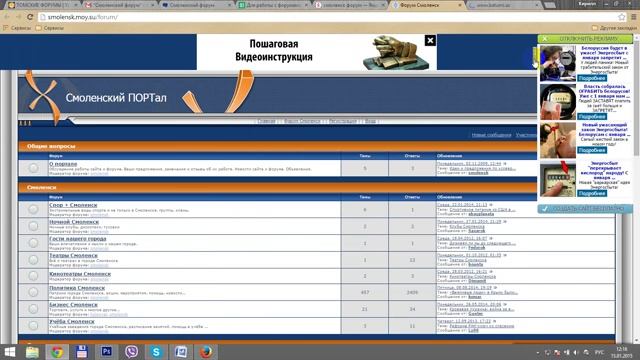Open the Chrome menu icon

click(x=633, y=17)
